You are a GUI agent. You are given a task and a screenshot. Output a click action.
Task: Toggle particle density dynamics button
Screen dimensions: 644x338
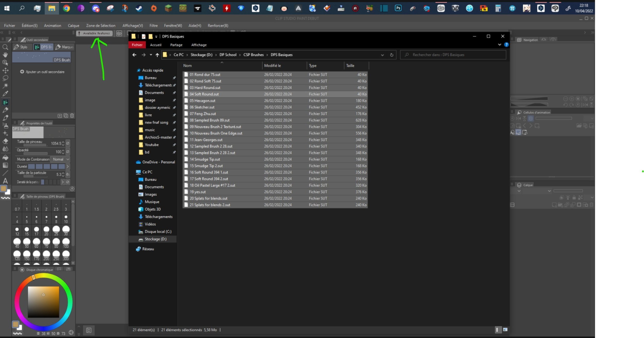[x=68, y=182]
